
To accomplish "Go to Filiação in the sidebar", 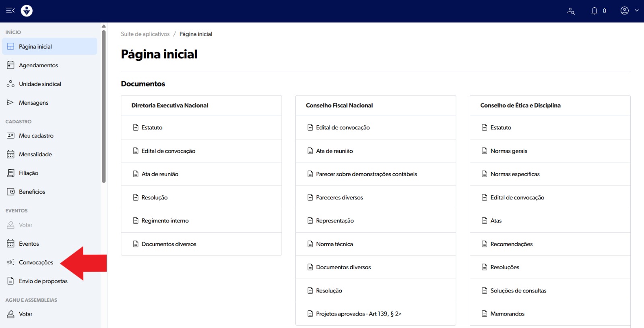I will point(29,173).
